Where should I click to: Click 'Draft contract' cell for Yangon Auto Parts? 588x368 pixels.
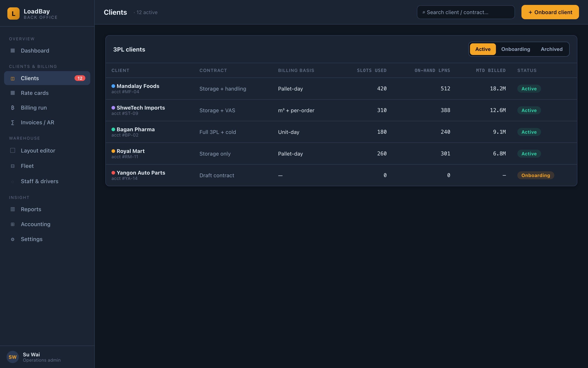217,175
